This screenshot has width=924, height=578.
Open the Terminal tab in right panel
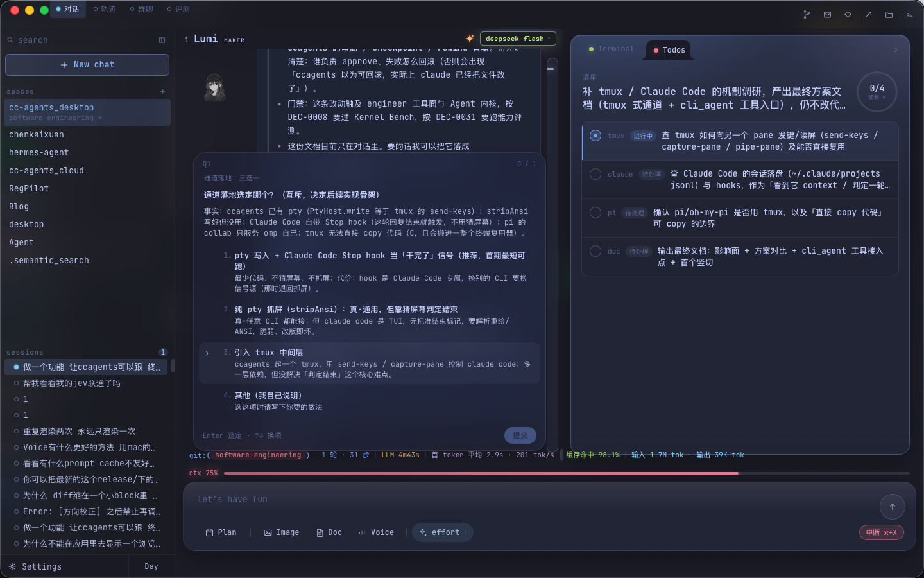point(611,49)
